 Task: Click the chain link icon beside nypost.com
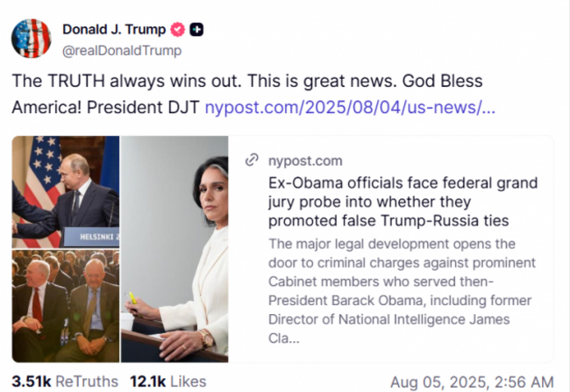click(252, 160)
